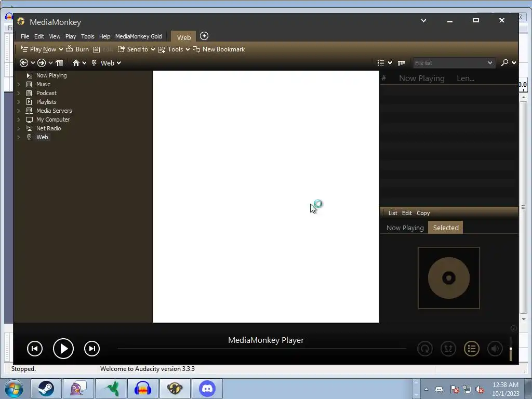This screenshot has height=399, width=532.
Task: Click the album art placeholder thumbnail
Action: click(448, 278)
